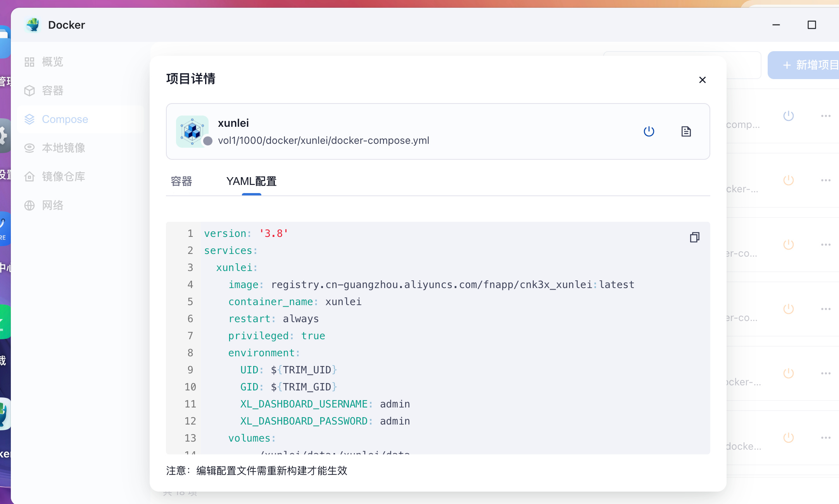This screenshot has width=839, height=504.
Task: Click the XL_DASHBOARD_USERNAME: admin line
Action: [325, 404]
